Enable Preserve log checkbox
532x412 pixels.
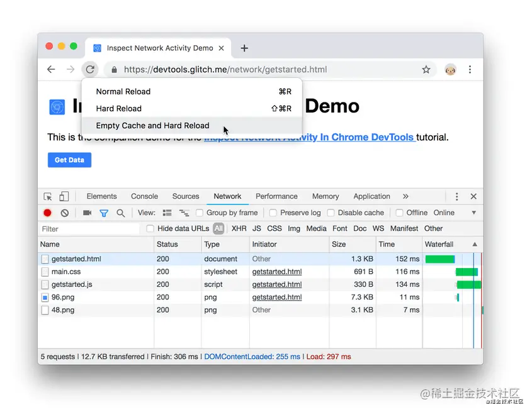coord(273,213)
